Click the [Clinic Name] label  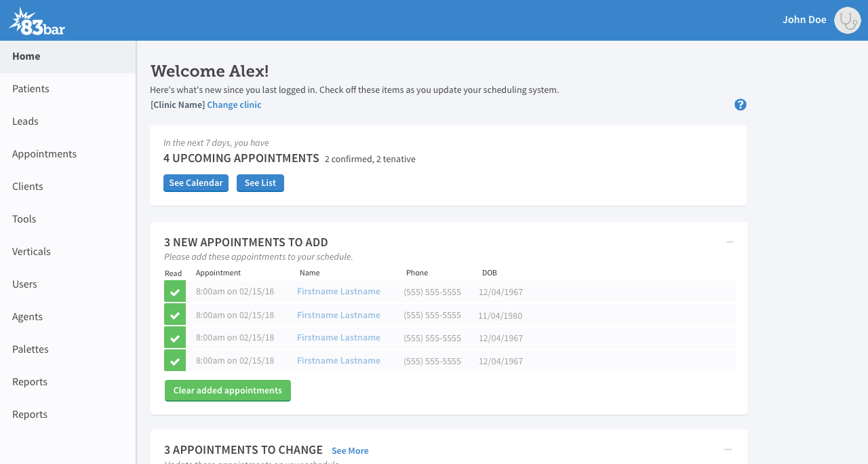tap(178, 104)
